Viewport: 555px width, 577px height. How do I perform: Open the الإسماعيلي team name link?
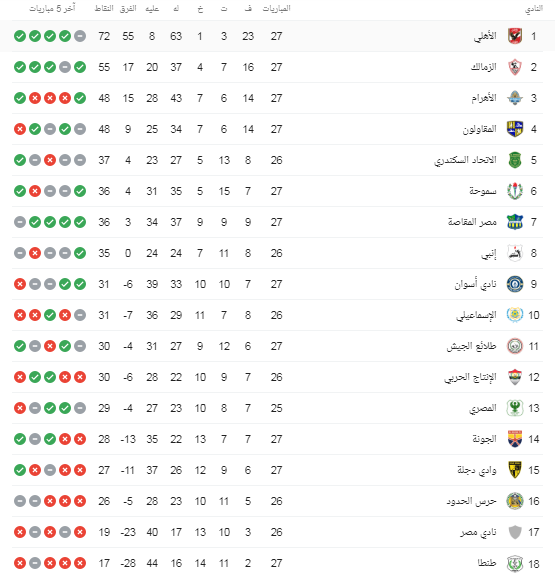pyautogui.click(x=476, y=315)
